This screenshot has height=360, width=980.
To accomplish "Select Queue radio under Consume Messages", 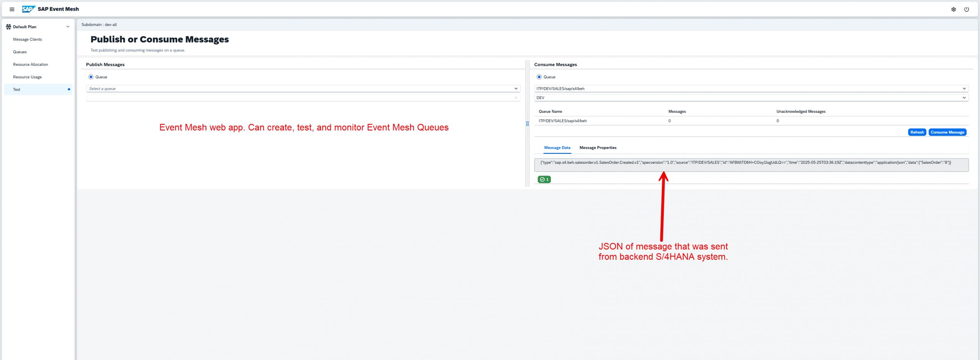I will click(x=539, y=77).
